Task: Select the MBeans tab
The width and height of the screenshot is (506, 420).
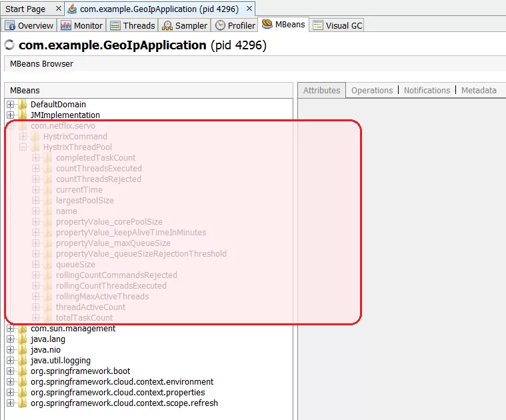Action: click(x=283, y=25)
